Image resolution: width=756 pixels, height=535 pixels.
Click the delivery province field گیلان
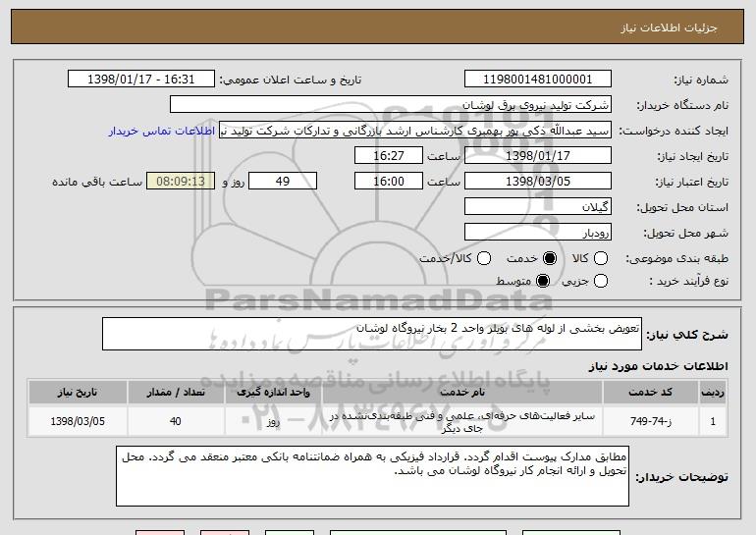pyautogui.click(x=538, y=207)
